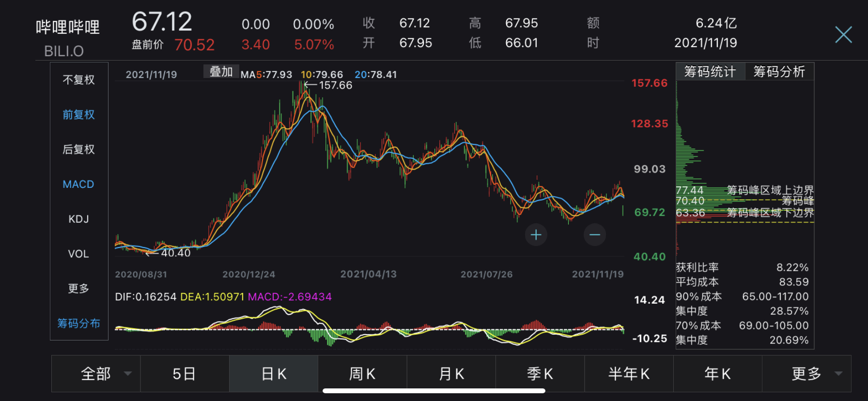868x401 pixels.
Task: Select 前复权 price adjustment option
Action: click(x=78, y=115)
